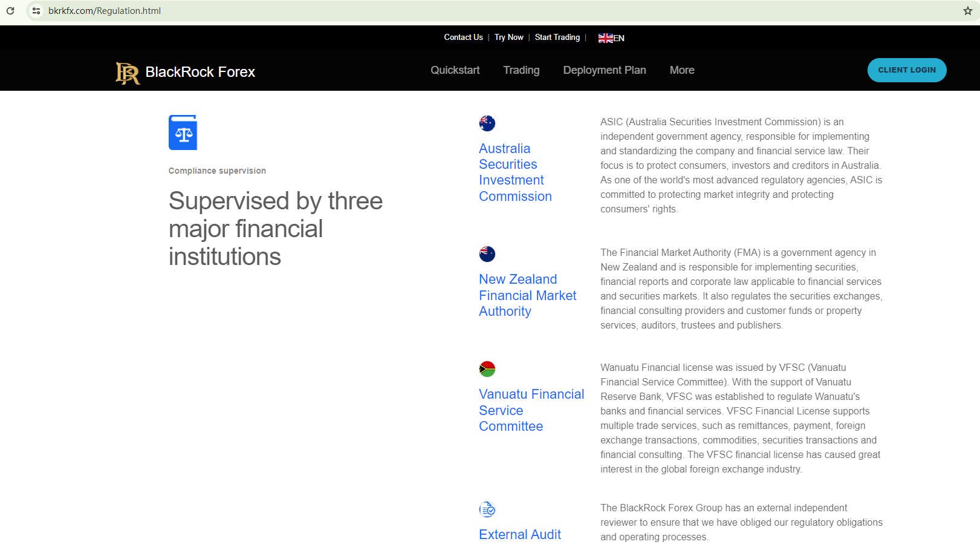The image size is (980, 556).
Task: Open the External Audit heading
Action: [520, 535]
